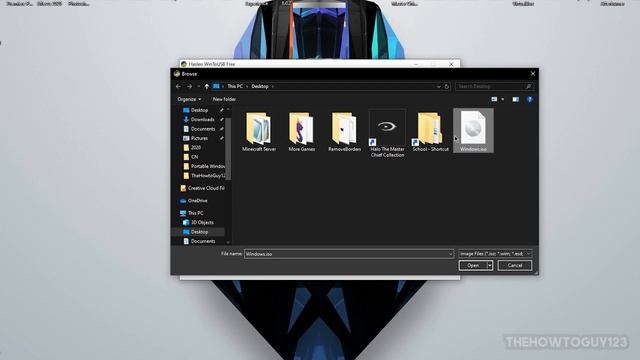Minimize the Hasleo WinToUSB window
Image resolution: width=640 pixels, height=360 pixels.
click(416, 64)
